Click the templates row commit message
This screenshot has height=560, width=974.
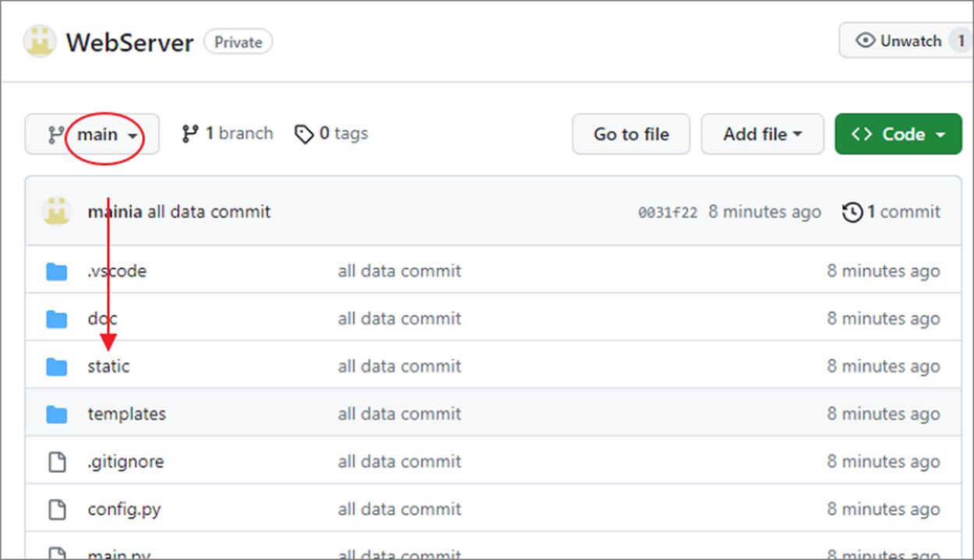tap(400, 414)
